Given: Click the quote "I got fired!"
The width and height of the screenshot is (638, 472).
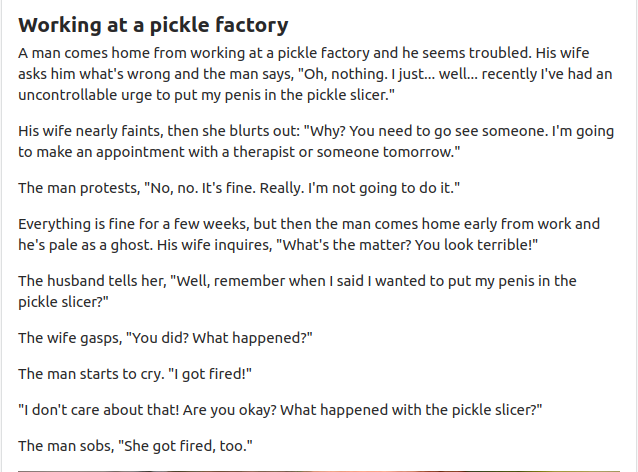Looking at the screenshot, I should pyautogui.click(x=210, y=374).
